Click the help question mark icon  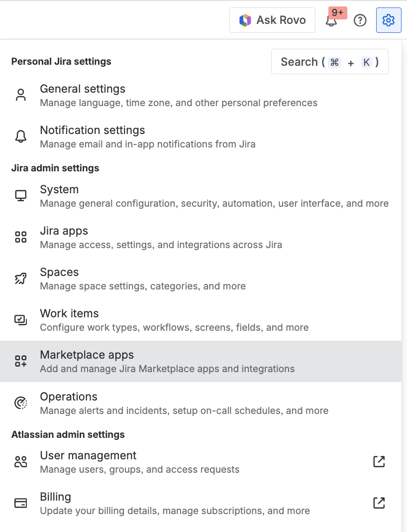(360, 20)
